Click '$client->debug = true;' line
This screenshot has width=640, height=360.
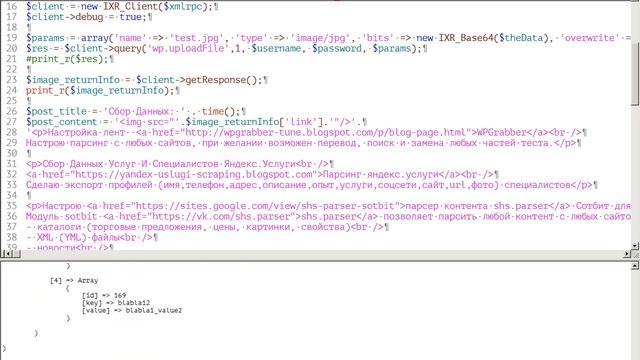point(86,17)
